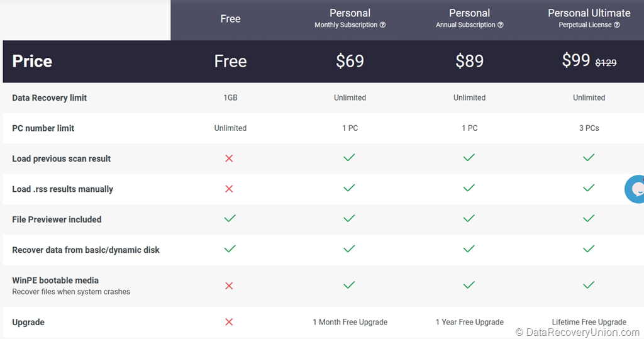The height and width of the screenshot is (339, 644).
Task: Click help icon beside Annual Subscription
Action: (500, 25)
